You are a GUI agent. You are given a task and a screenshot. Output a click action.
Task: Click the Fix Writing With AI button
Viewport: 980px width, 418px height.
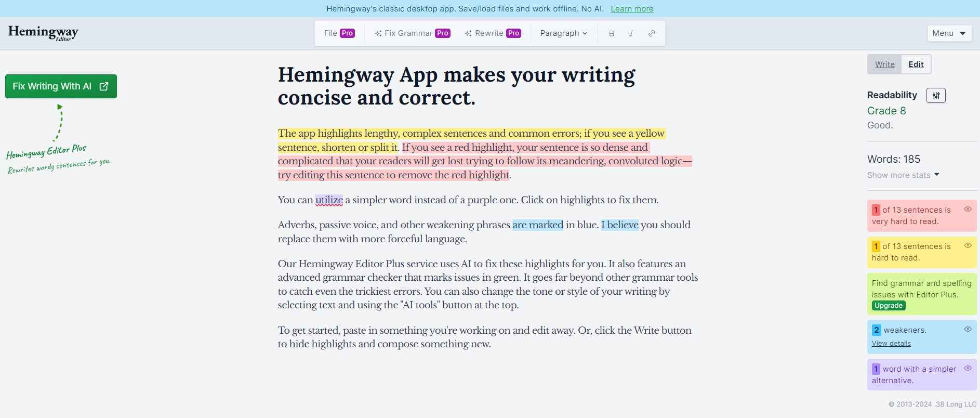[x=61, y=86]
